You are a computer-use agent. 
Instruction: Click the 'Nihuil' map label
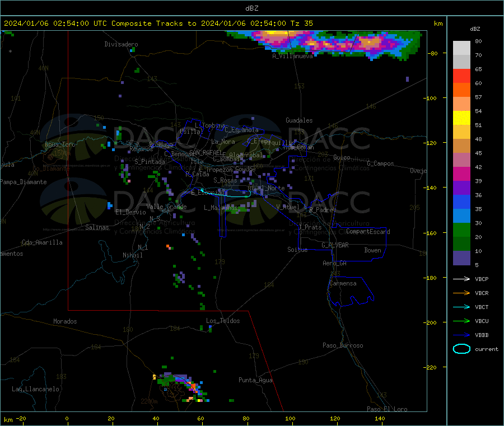(132, 255)
